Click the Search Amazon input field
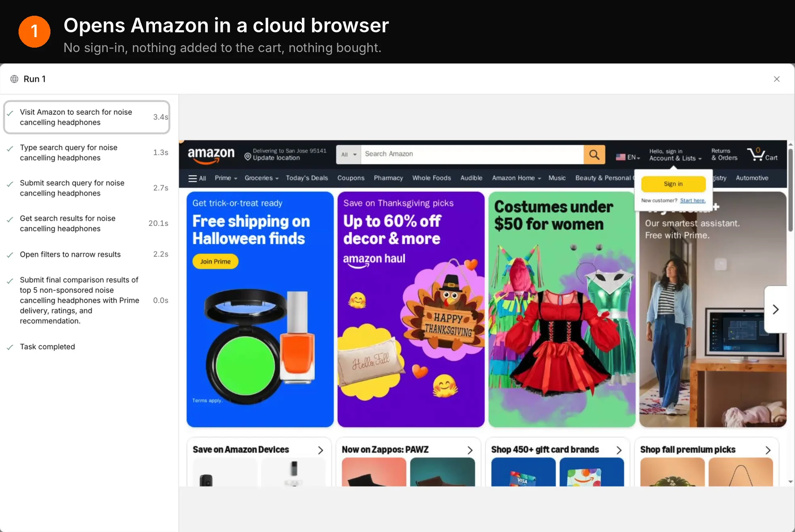 (x=472, y=154)
